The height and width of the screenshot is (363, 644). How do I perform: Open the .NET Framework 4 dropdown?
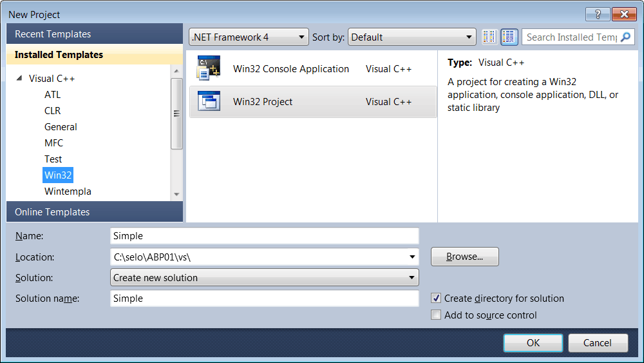click(x=249, y=37)
